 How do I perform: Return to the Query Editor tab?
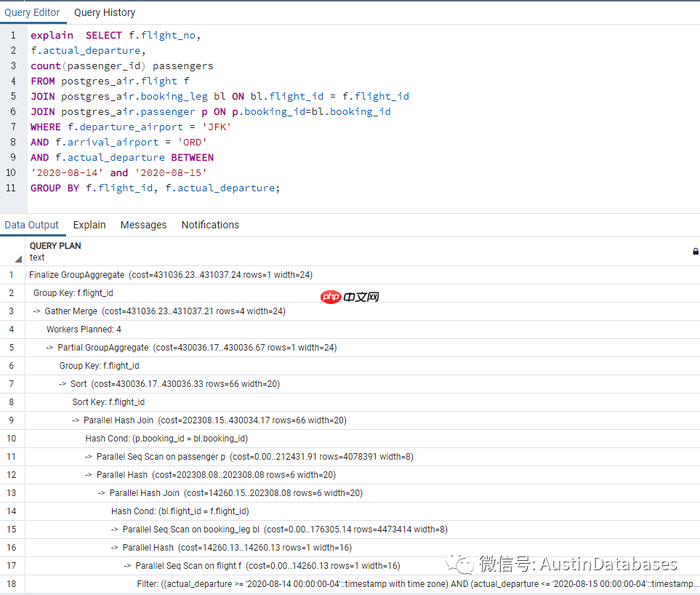tap(33, 12)
